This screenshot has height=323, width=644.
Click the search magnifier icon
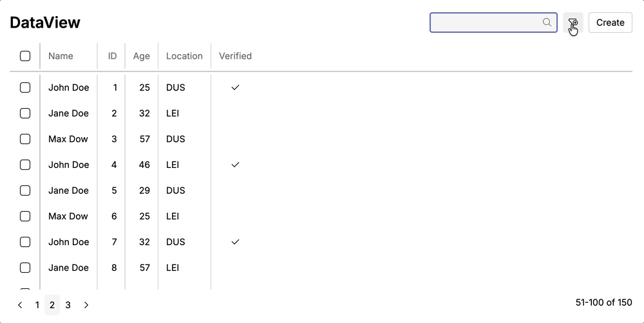tap(547, 23)
